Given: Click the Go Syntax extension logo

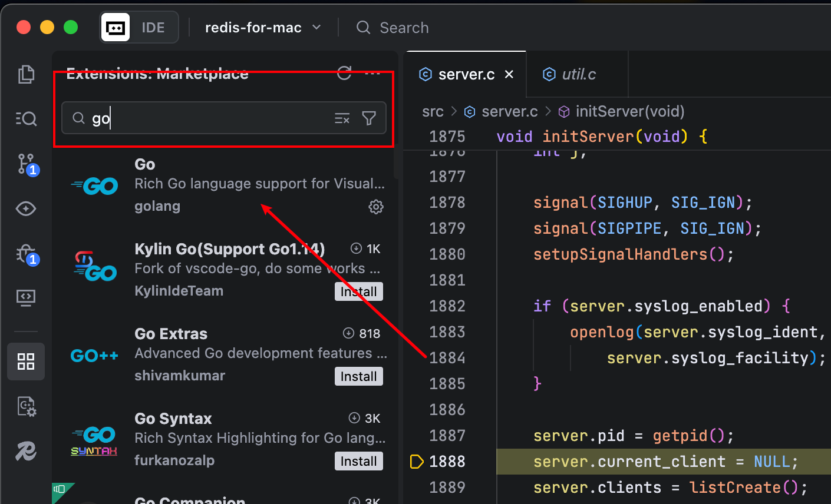Looking at the screenshot, I should (94, 442).
